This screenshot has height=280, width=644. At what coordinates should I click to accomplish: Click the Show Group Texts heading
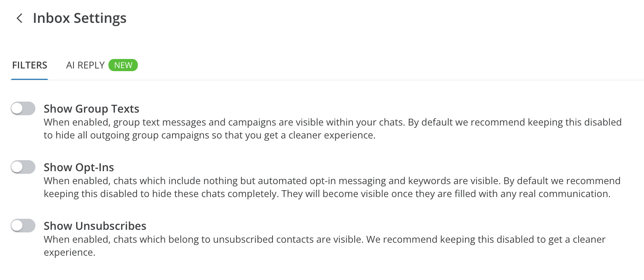91,109
